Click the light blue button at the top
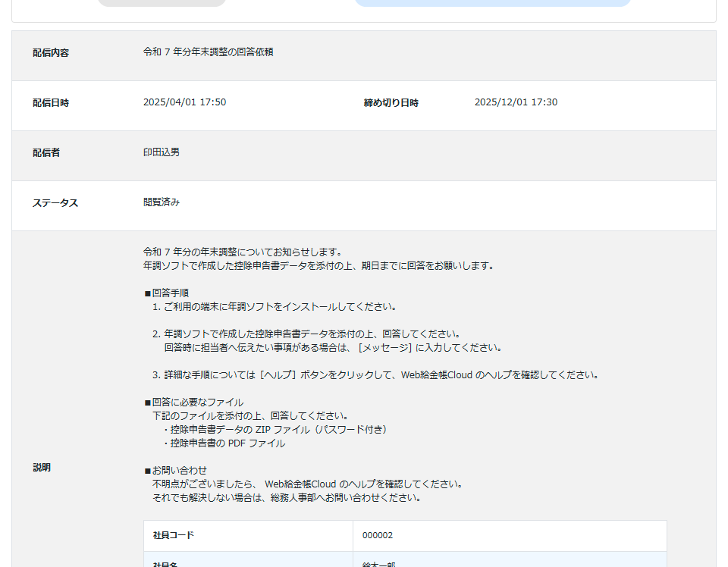The image size is (728, 567). (493, 2)
